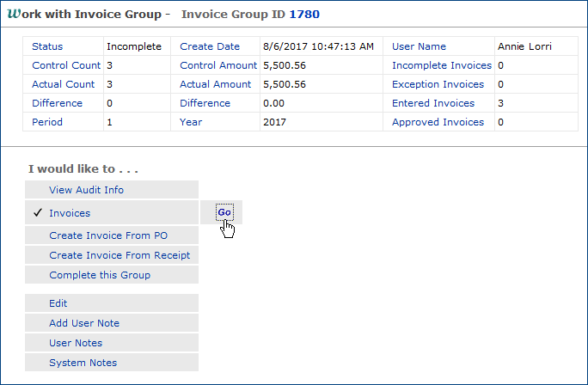Click the Control Count label

(x=64, y=65)
